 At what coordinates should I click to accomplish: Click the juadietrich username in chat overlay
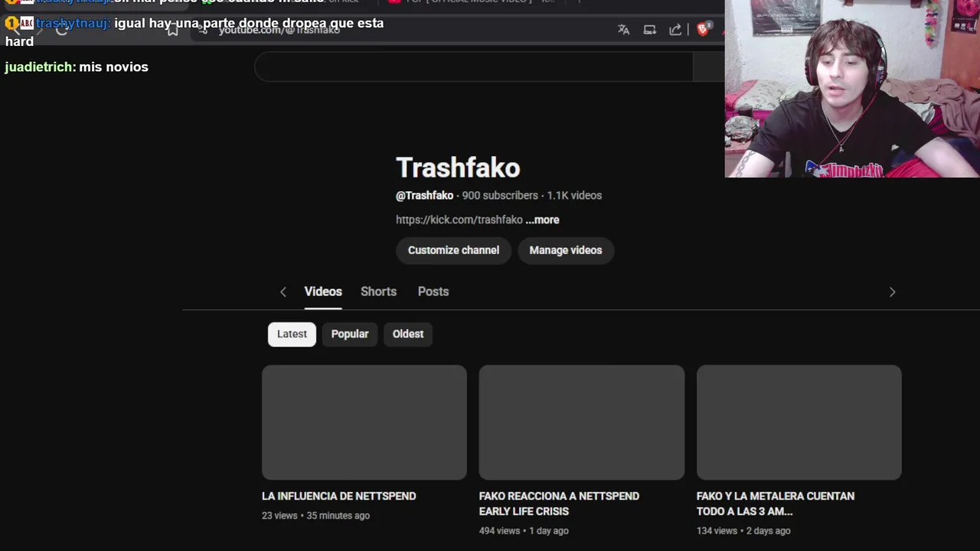pos(40,67)
